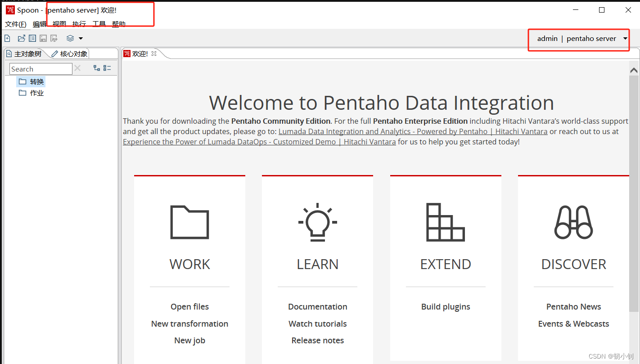This screenshot has width=640, height=364.
Task: Open the Release notes link
Action: [318, 340]
